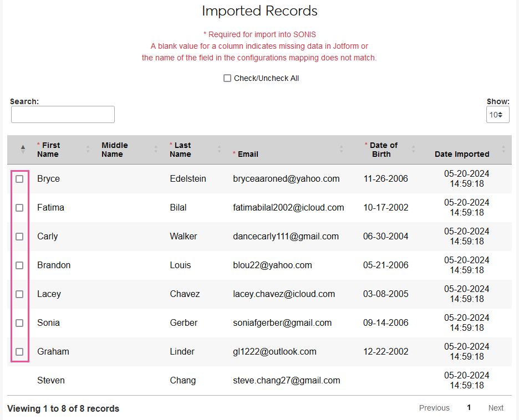Open the Show entries dropdown
Image resolution: width=519 pixels, height=420 pixels.
pos(497,115)
